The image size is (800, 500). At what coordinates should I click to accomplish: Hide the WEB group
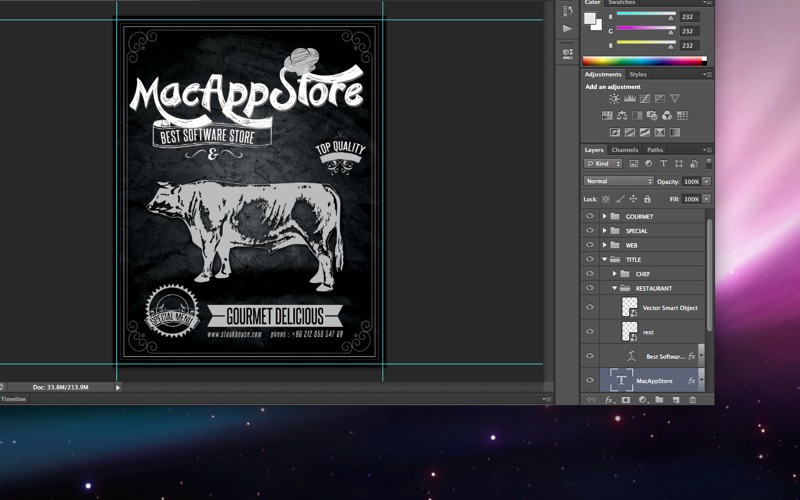click(590, 245)
